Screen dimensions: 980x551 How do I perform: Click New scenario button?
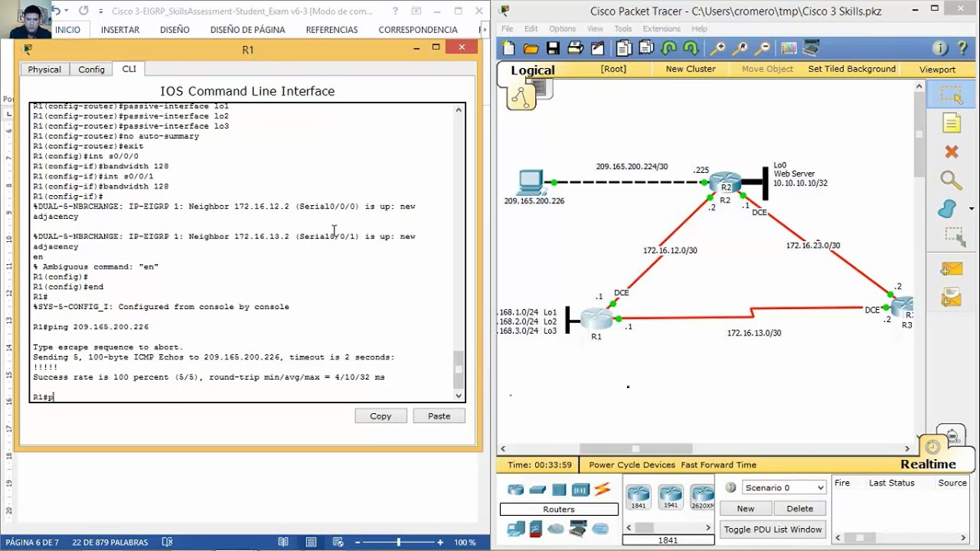746,508
